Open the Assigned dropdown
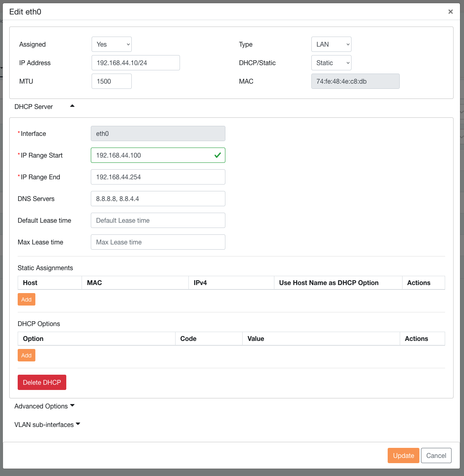This screenshot has height=476, width=464. 112,44
